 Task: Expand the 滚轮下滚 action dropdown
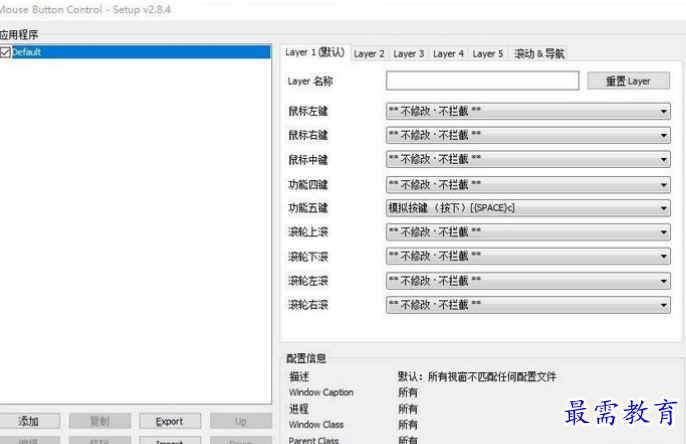(528, 256)
